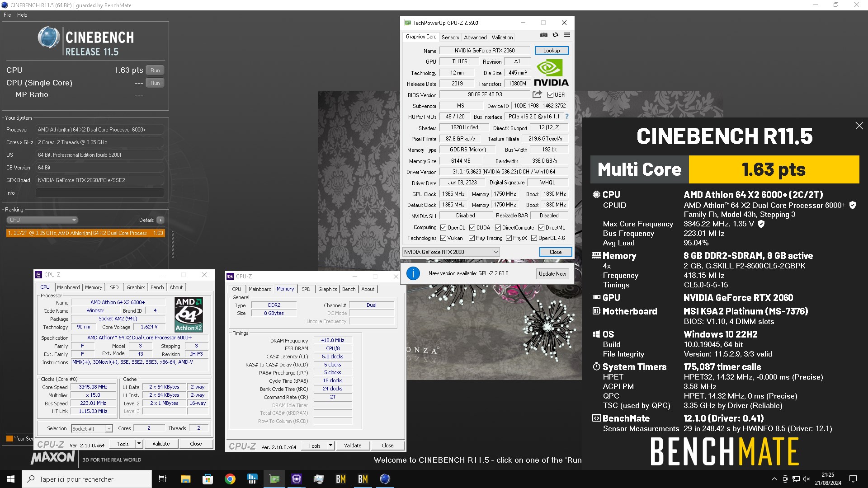Open Bench tab in CPU-Z Memory window
868x488 pixels.
[x=349, y=289]
